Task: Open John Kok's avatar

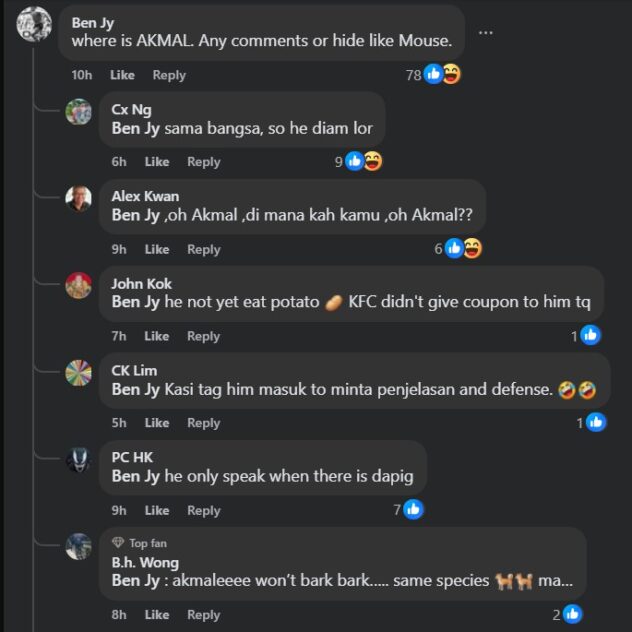Action: click(x=79, y=286)
